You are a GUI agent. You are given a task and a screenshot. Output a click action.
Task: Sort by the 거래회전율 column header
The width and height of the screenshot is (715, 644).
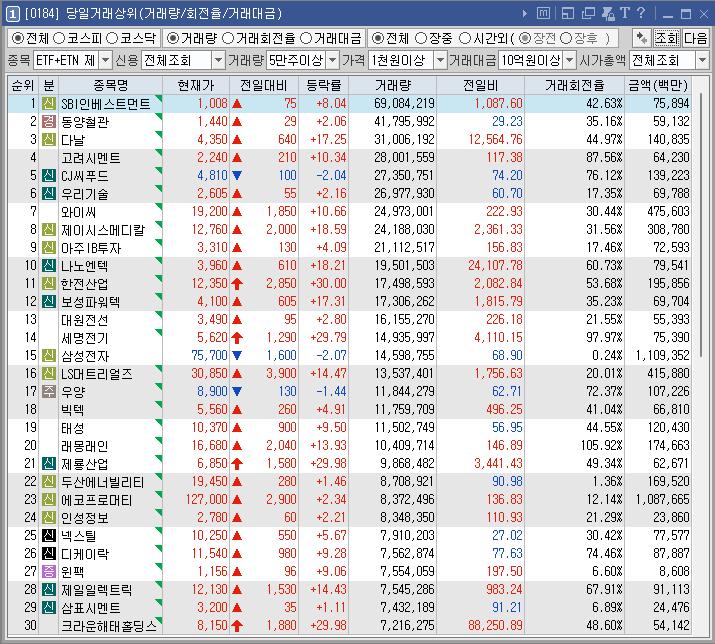(x=575, y=85)
